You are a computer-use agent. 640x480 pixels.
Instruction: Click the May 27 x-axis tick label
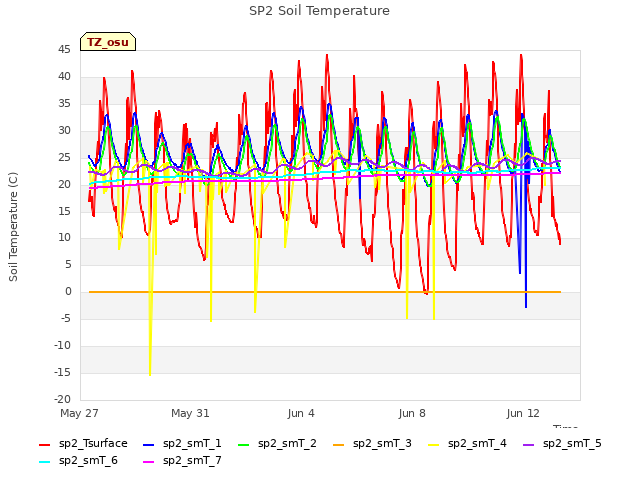[x=79, y=413]
